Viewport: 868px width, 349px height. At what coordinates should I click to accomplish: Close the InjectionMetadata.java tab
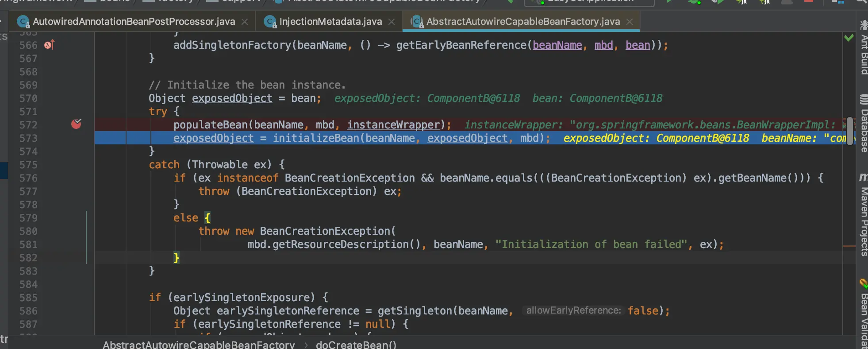tap(392, 22)
